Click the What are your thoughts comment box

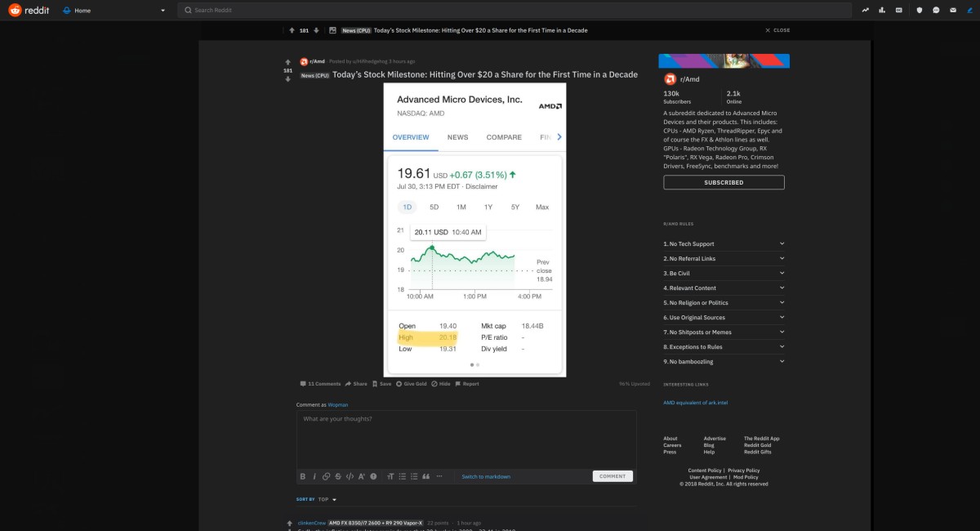466,440
